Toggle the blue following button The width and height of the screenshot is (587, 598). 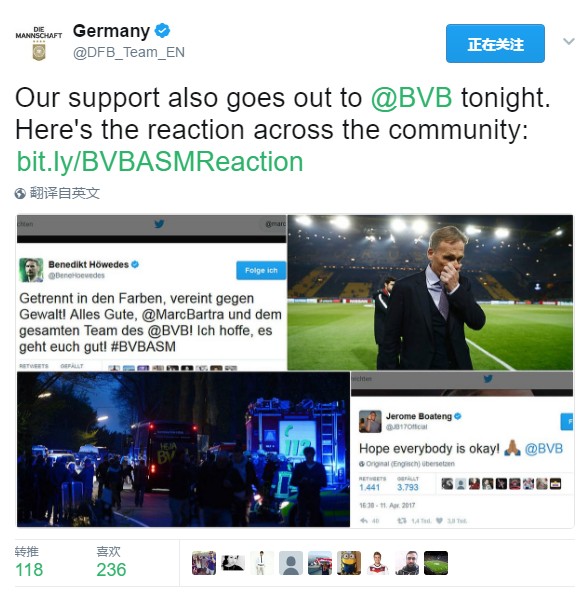(495, 43)
